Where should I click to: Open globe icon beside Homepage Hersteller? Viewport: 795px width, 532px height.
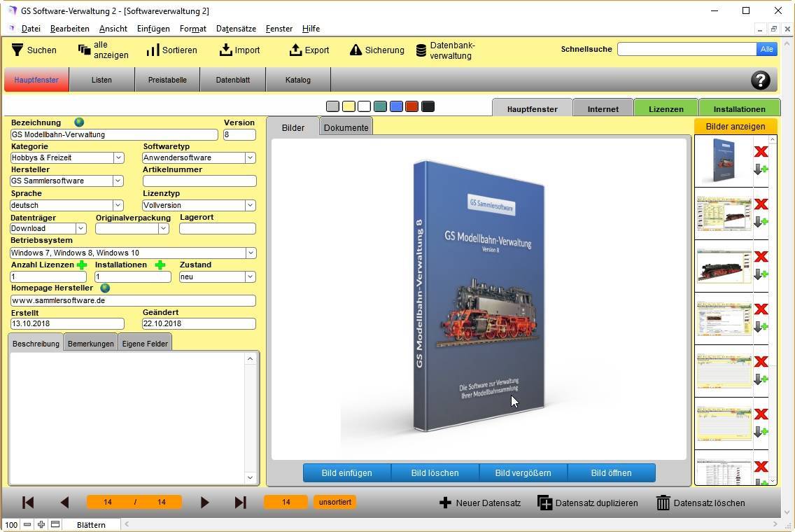pyautogui.click(x=105, y=288)
